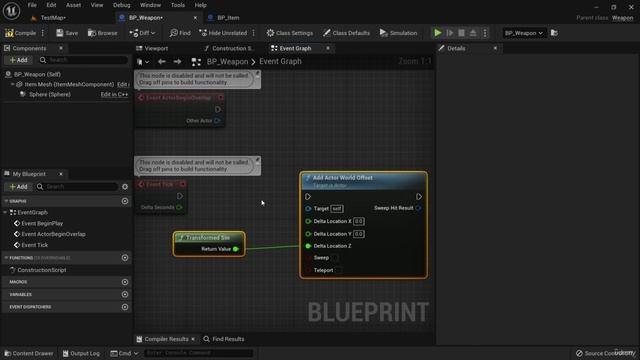The height and width of the screenshot is (360, 640).
Task: Browse to asset in Content Browser
Action: tap(102, 33)
